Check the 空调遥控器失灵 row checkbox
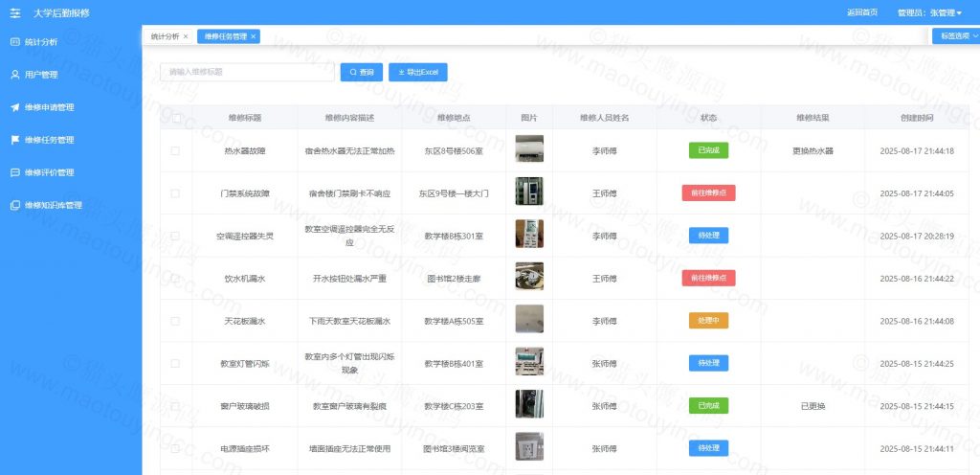This screenshot has width=980, height=475. (x=175, y=236)
